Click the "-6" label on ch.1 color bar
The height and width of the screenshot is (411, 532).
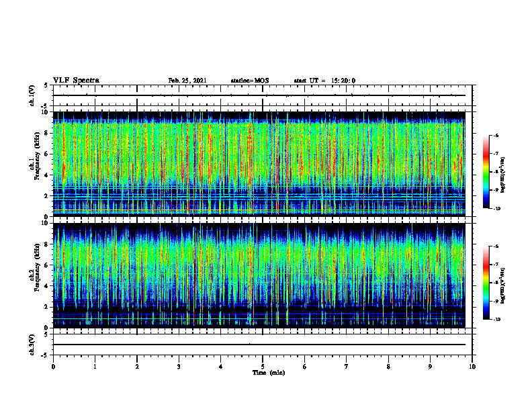[496, 135]
